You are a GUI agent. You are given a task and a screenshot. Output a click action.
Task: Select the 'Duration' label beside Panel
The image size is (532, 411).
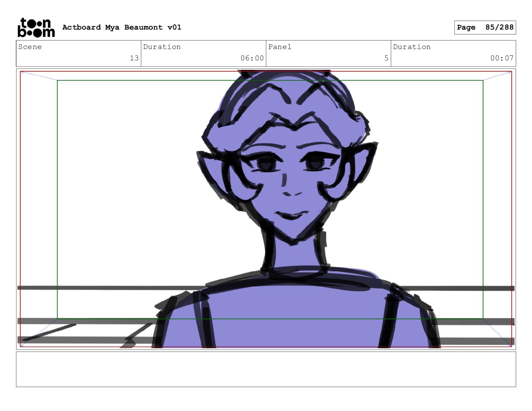tap(412, 47)
